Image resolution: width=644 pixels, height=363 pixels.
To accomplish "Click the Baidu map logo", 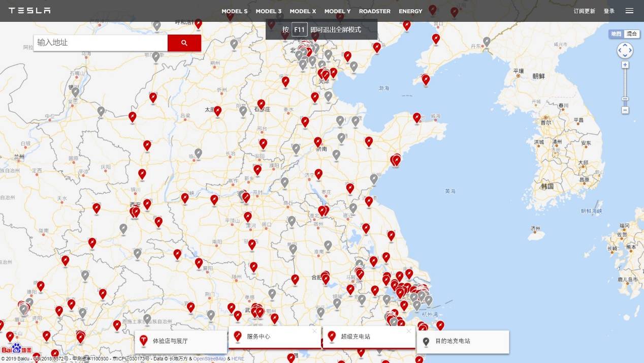I will tap(16, 349).
